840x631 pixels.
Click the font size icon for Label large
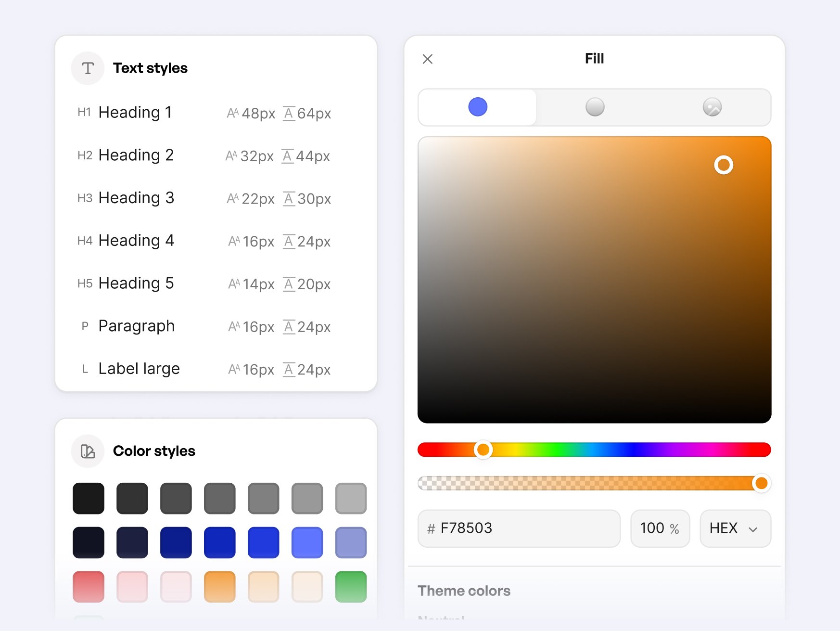click(x=234, y=369)
